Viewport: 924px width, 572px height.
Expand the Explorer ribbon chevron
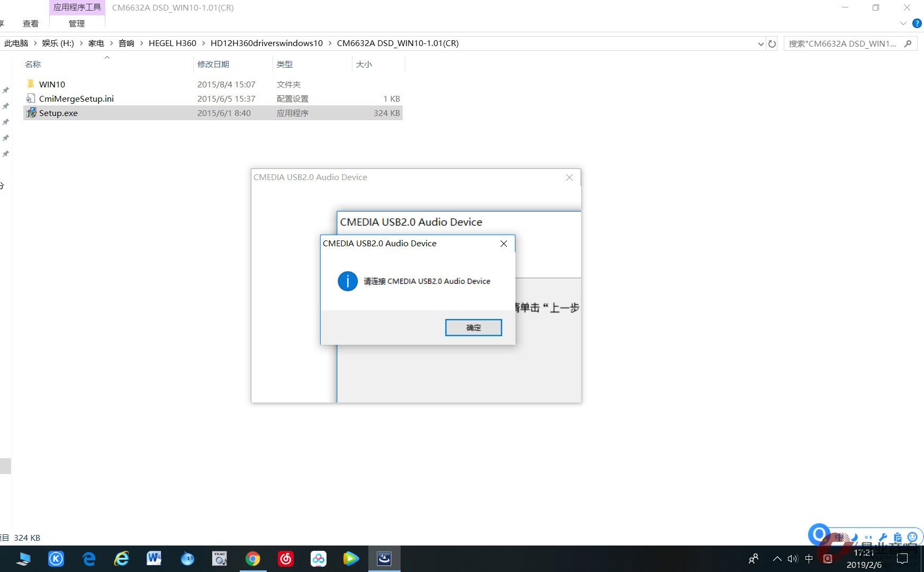tap(903, 23)
